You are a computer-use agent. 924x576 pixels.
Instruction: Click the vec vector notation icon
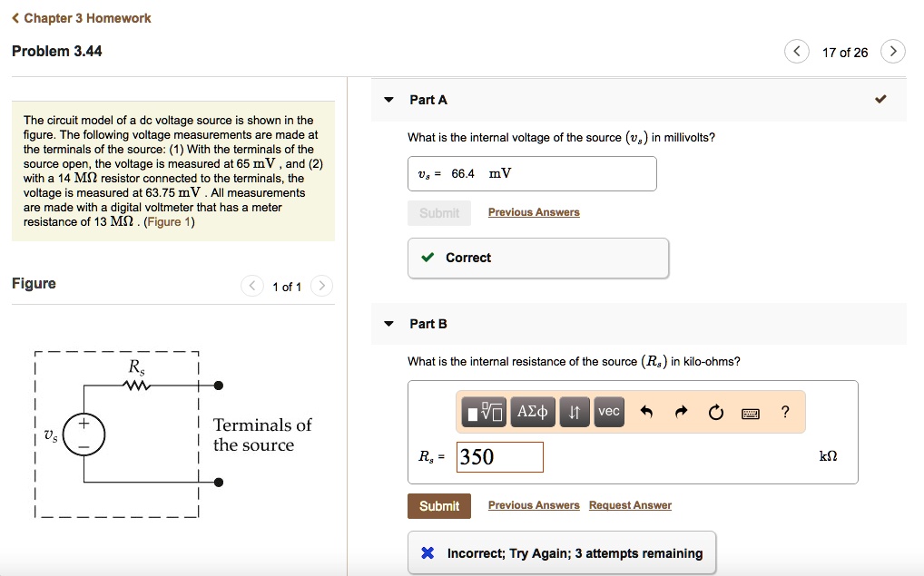(x=608, y=411)
